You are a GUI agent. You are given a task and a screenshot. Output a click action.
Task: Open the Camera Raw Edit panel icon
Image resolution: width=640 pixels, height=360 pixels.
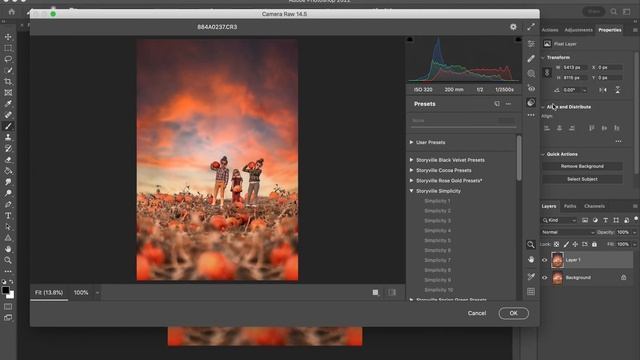click(531, 44)
